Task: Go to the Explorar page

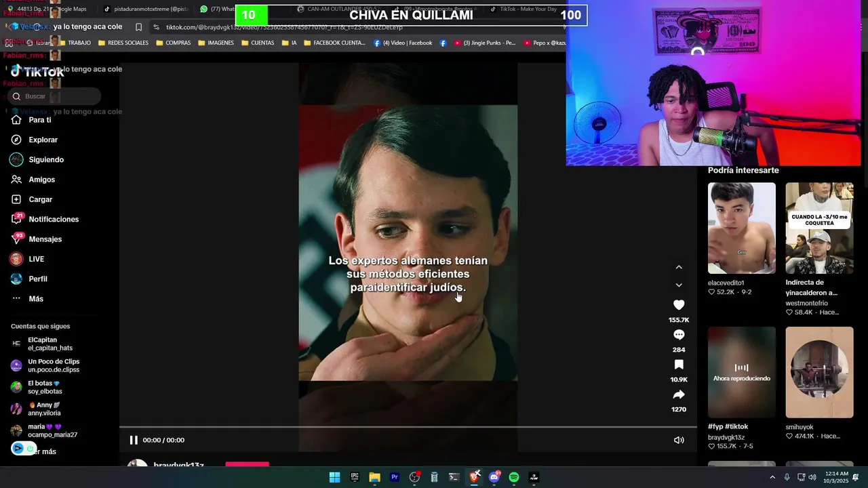Action: [34, 140]
